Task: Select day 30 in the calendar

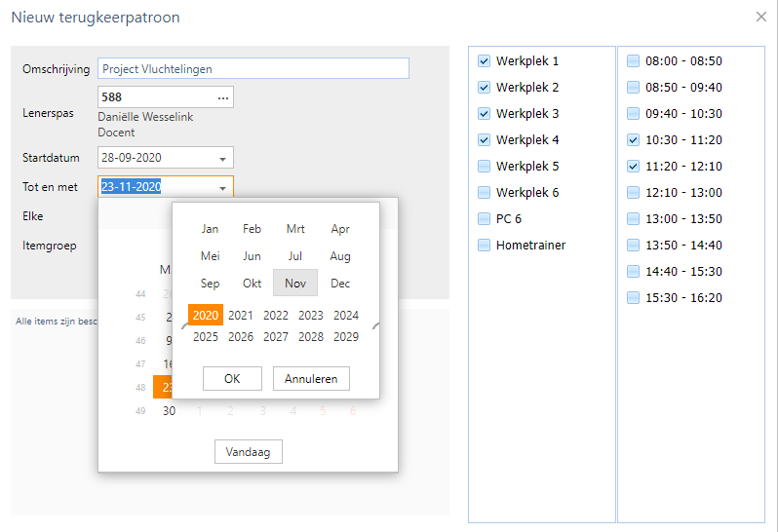Action: point(169,411)
